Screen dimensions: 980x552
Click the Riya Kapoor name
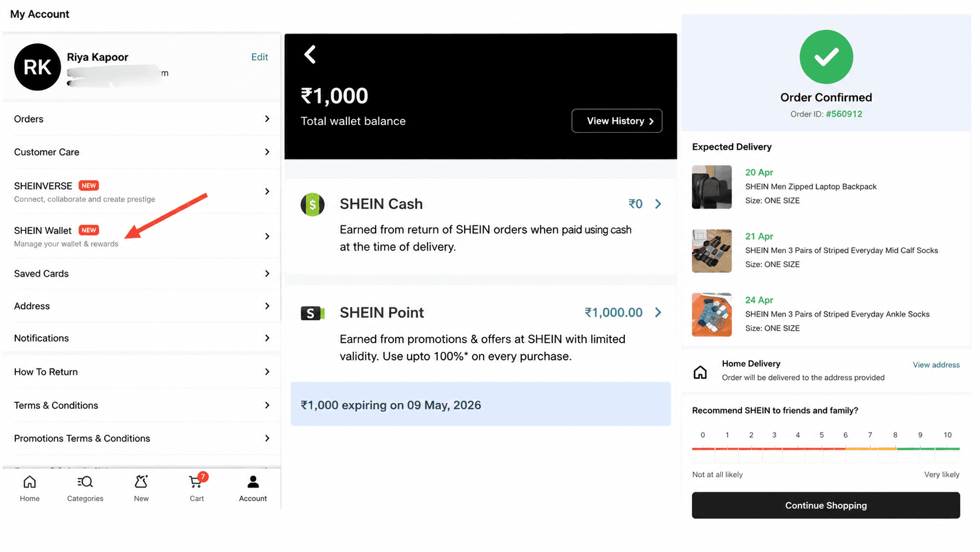[97, 57]
